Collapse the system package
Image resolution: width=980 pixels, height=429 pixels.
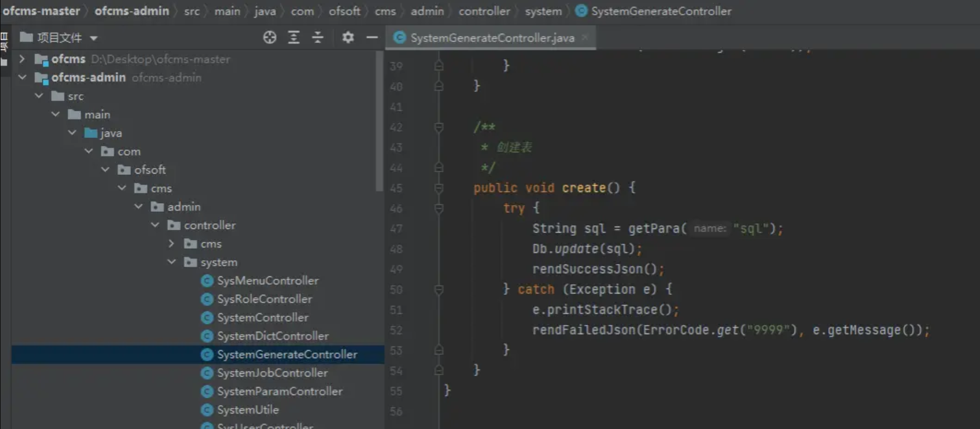172,262
